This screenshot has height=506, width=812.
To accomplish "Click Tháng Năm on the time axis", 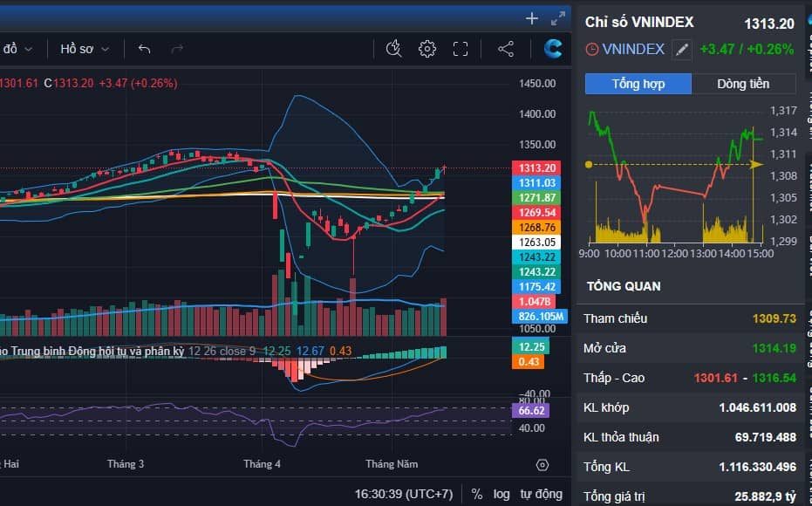I will point(392,463).
